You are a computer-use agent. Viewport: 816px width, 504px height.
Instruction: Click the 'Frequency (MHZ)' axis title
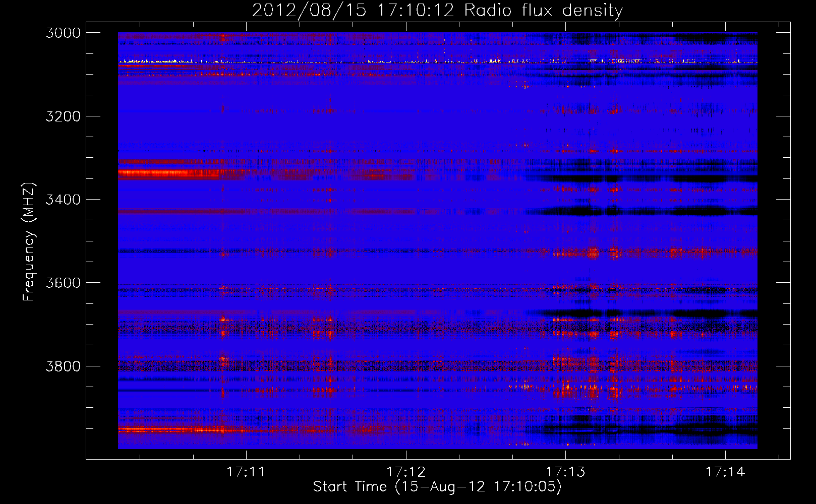29,241
